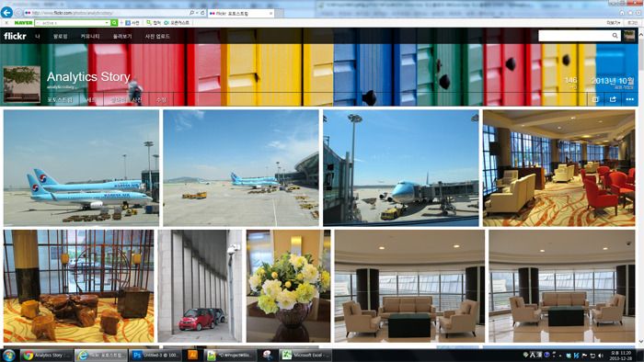Screen dimensions: 644x362
Task: Open the account avatar in Flickr header
Action: click(629, 36)
